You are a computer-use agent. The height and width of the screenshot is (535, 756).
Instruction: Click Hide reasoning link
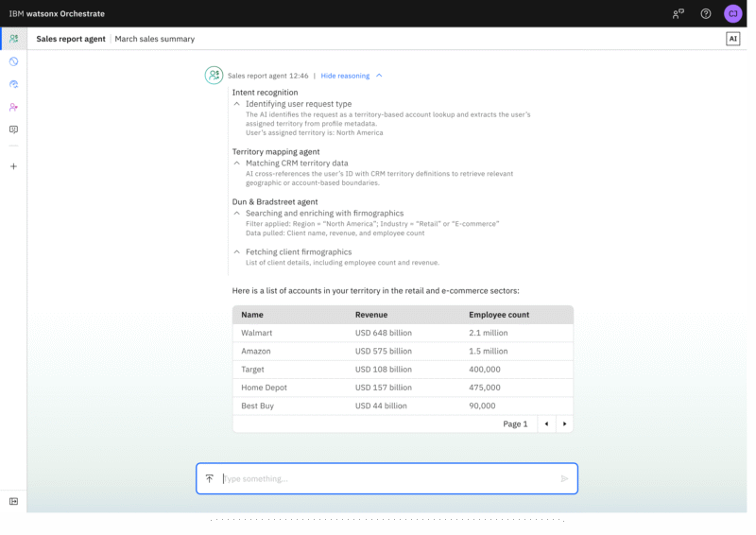345,76
